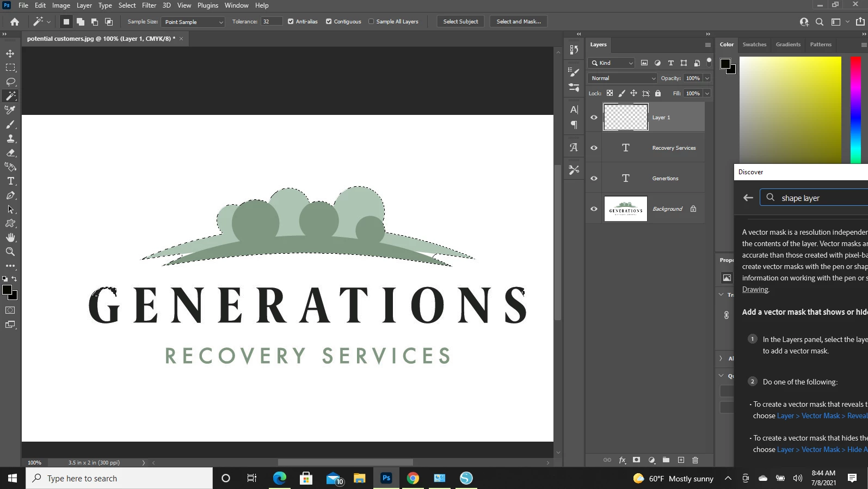
Task: Select the Brush tool
Action: pos(10,124)
